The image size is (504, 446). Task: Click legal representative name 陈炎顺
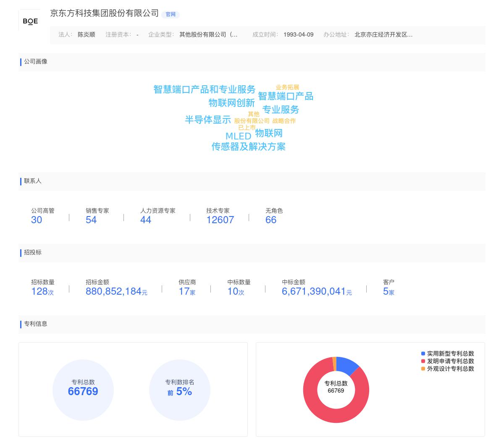click(x=86, y=34)
